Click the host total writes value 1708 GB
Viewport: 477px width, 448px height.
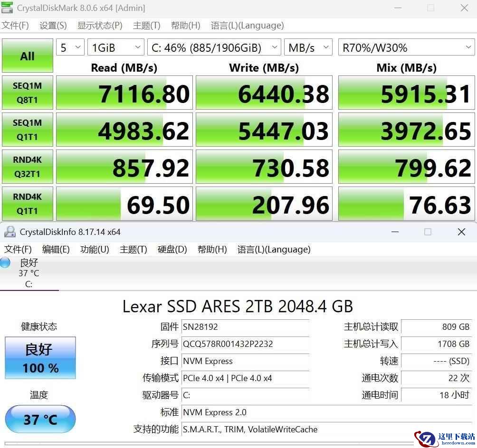[x=436, y=344]
